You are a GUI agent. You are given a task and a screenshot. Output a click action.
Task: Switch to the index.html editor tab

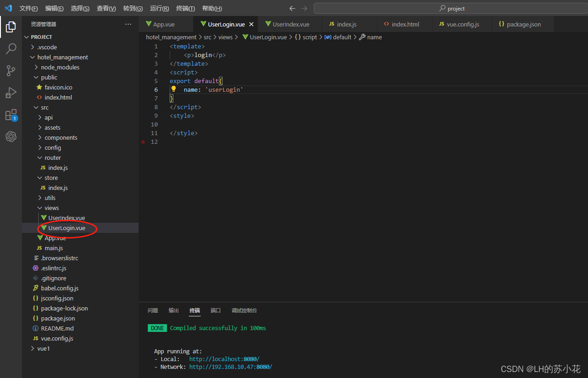tap(405, 24)
